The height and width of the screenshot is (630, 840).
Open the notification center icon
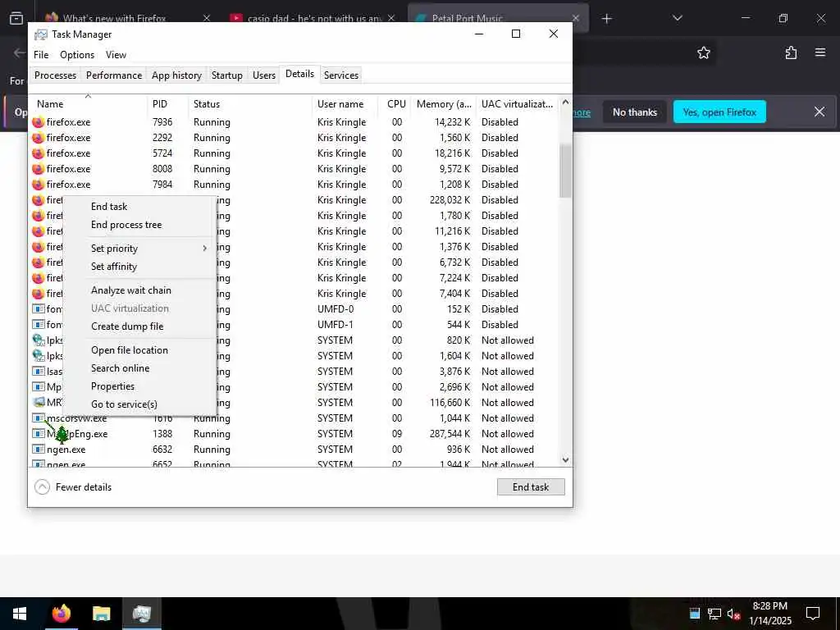813,614
